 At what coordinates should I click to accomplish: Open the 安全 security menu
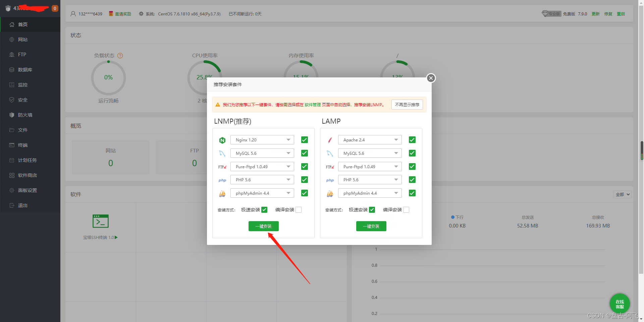(x=30, y=100)
